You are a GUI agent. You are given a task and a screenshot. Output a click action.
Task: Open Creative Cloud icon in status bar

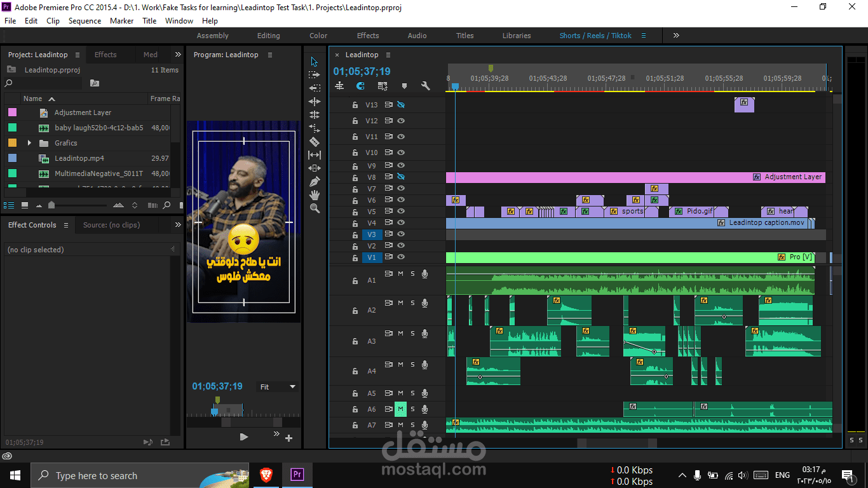point(7,456)
